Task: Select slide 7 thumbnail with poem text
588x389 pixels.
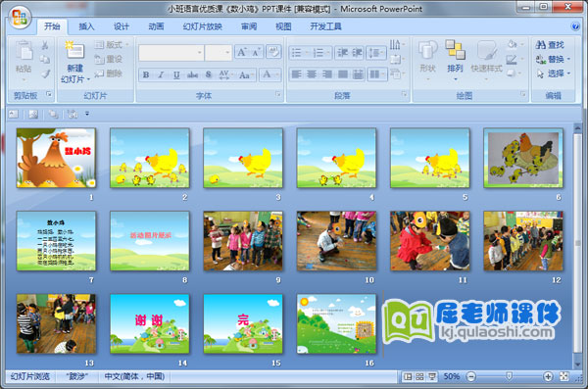Action: (56, 240)
